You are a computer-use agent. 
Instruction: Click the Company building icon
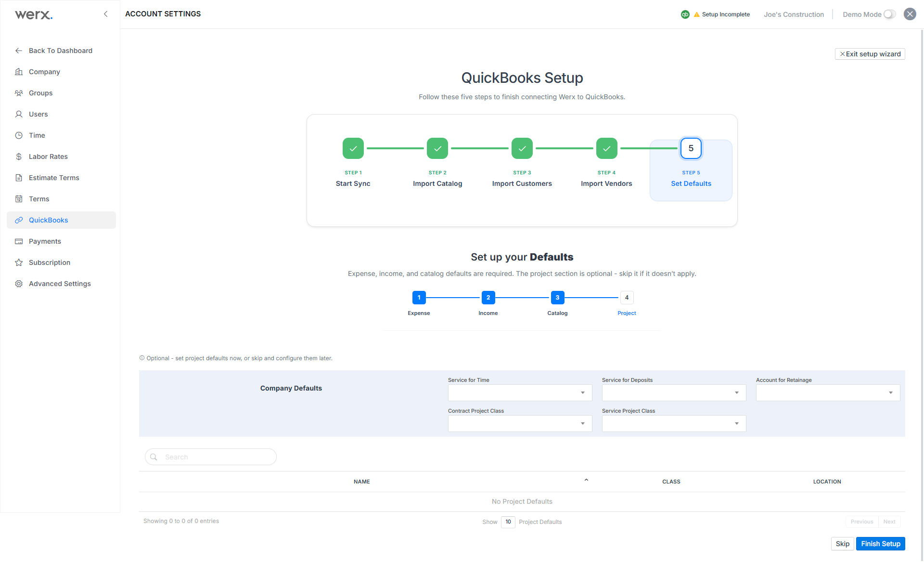[19, 72]
